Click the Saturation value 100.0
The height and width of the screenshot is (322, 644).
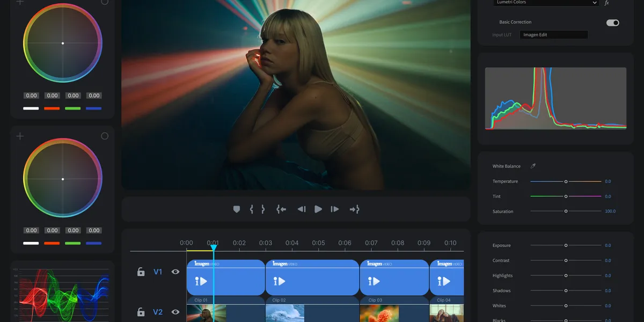click(610, 211)
